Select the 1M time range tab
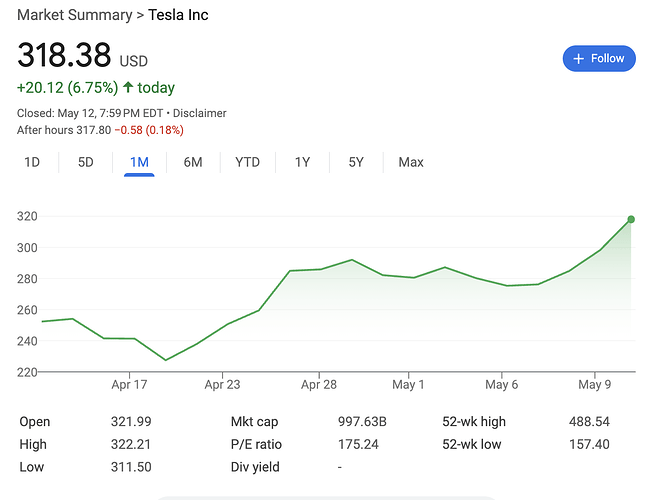The height and width of the screenshot is (500, 655). pyautogui.click(x=139, y=162)
